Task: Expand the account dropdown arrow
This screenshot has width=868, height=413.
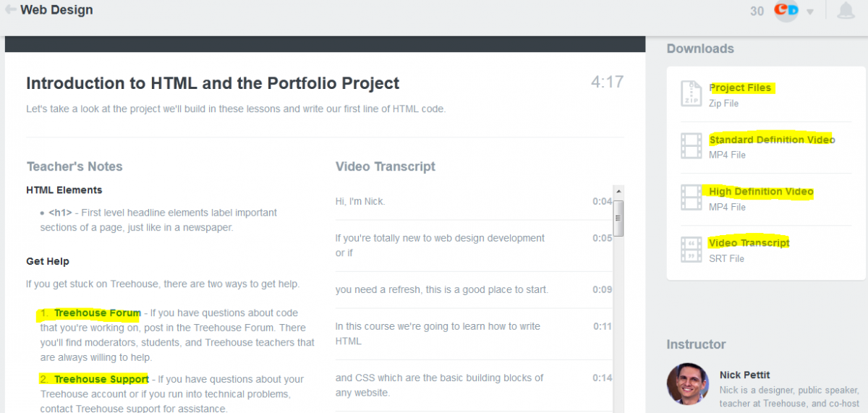Action: tap(810, 12)
